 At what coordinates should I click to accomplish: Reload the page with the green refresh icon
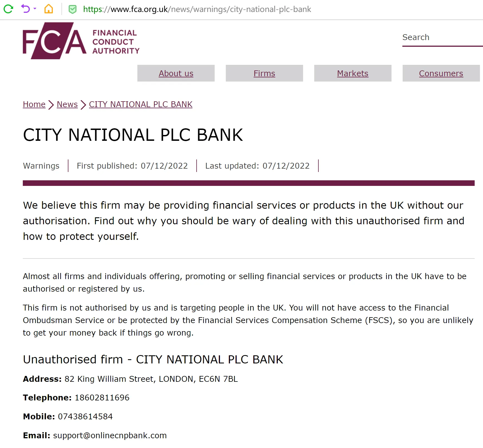pyautogui.click(x=8, y=9)
